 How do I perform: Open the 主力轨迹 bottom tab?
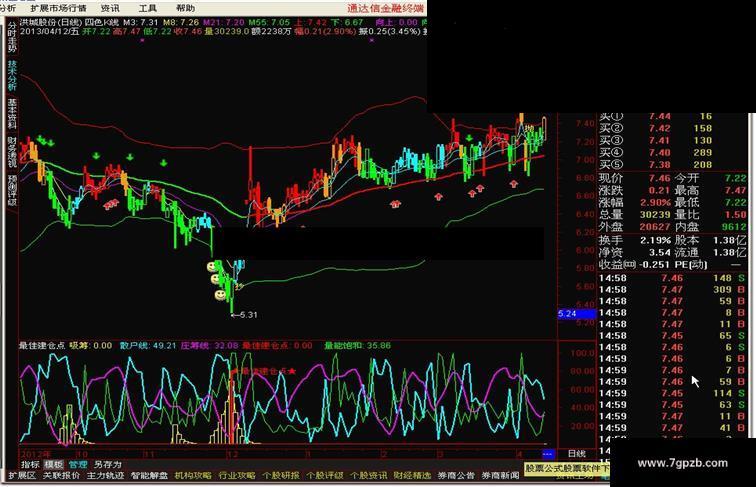[x=105, y=475]
